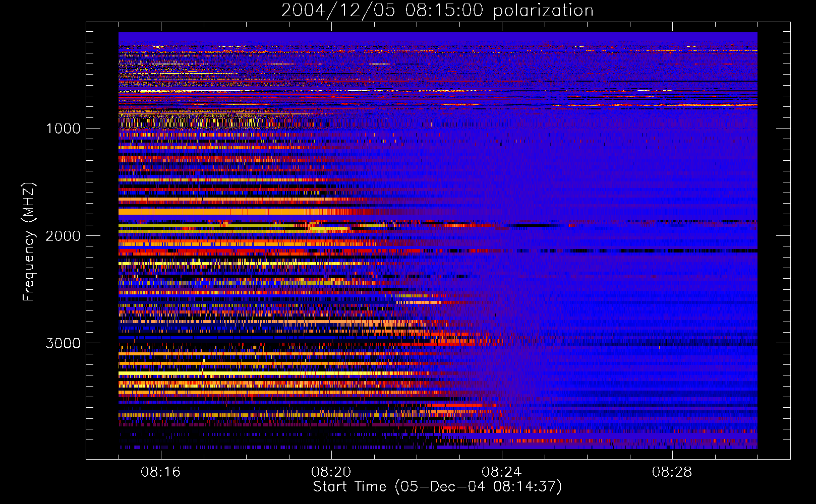Click the 2000 frequency tick label
This screenshot has height=504, width=816.
click(63, 236)
